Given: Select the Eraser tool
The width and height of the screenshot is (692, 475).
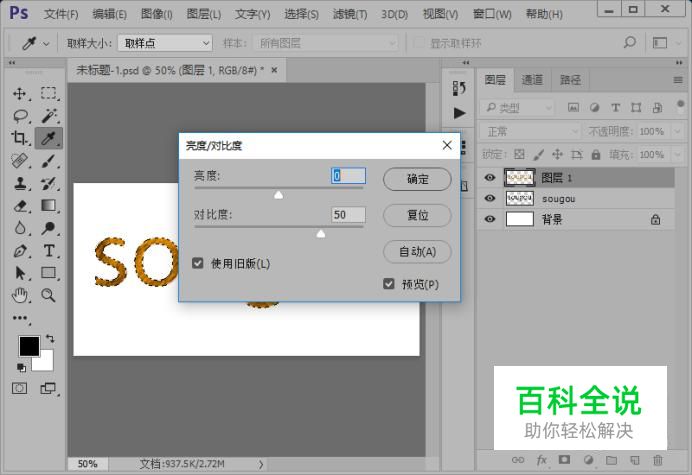Looking at the screenshot, I should coord(20,206).
